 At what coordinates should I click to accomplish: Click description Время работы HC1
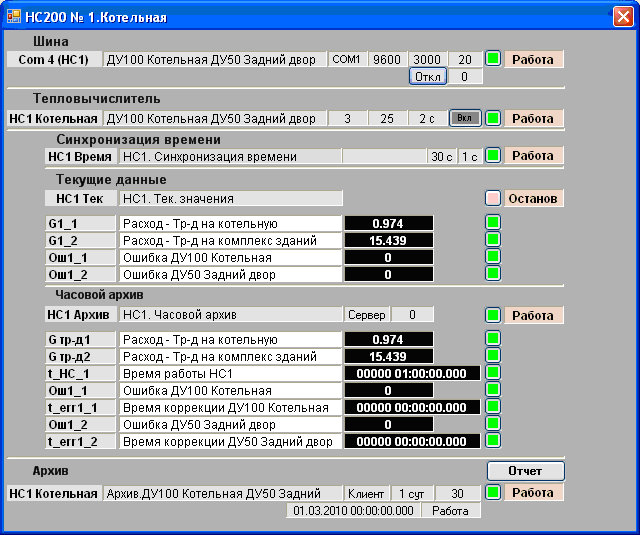pyautogui.click(x=231, y=373)
